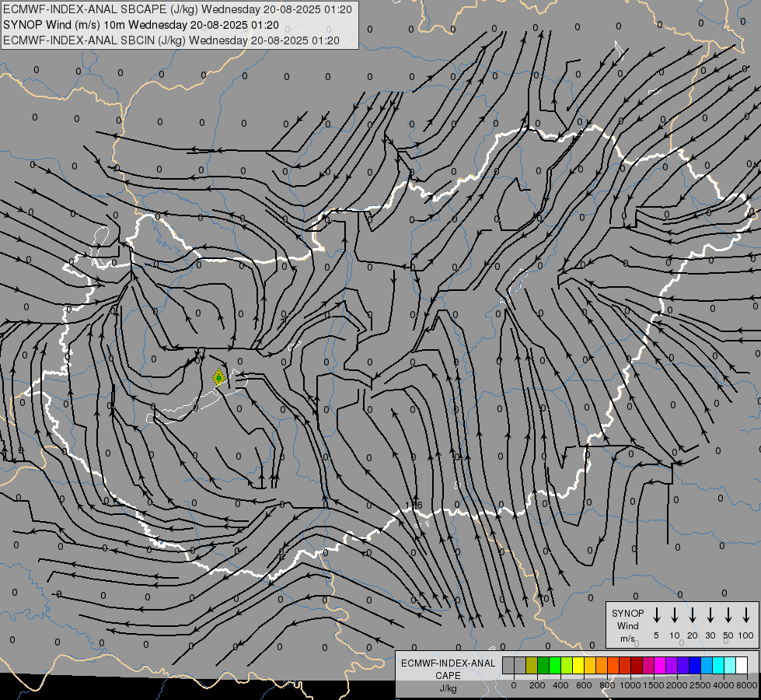
Task: Pick the bright magenta CAPE legend swatch
Action: (x=660, y=665)
